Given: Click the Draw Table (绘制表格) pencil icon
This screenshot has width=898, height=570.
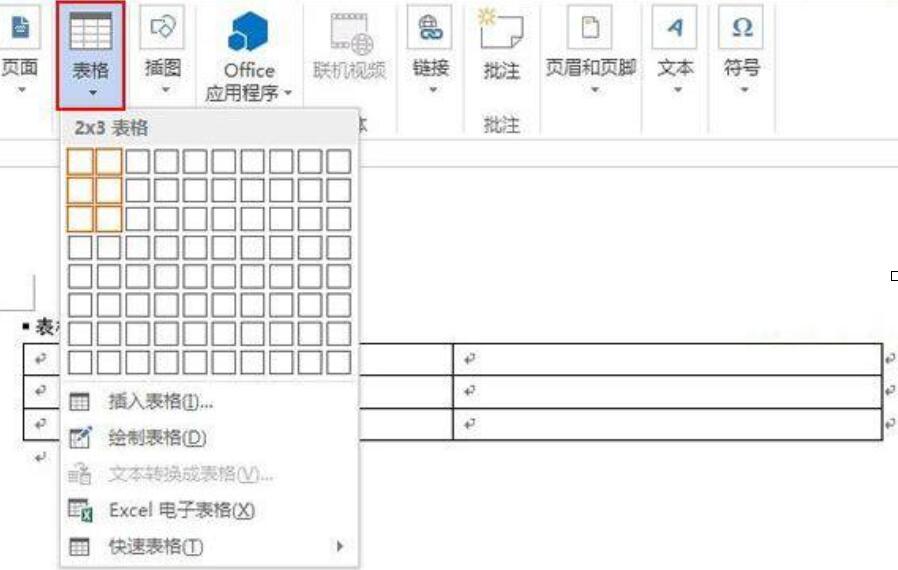Looking at the screenshot, I should pos(80,438).
